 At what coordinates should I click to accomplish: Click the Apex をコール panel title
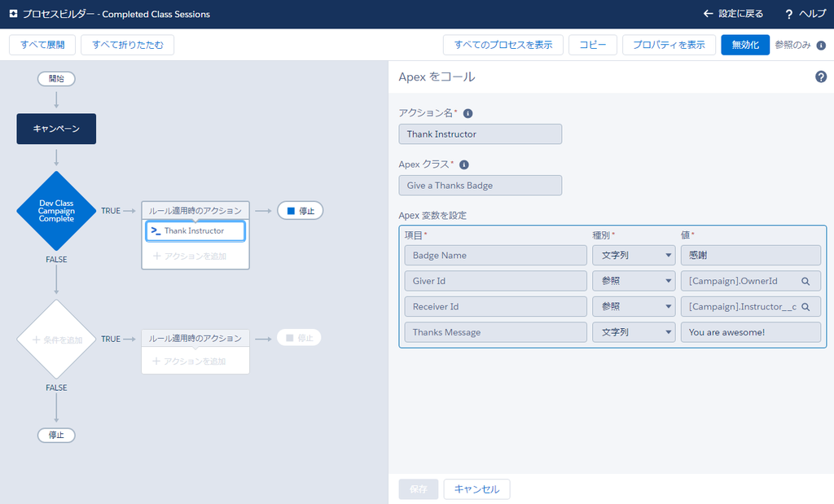point(437,77)
